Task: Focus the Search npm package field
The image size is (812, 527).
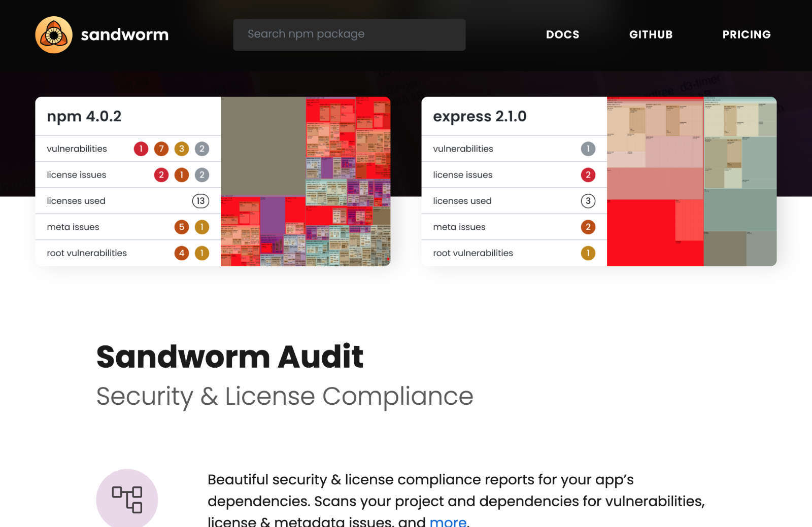Action: coord(349,34)
